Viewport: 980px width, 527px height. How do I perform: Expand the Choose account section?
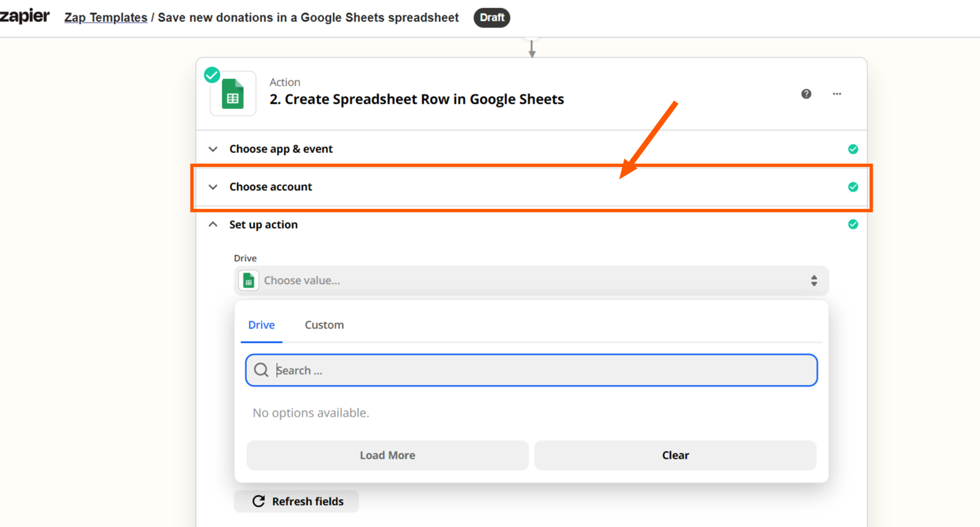[x=531, y=187]
